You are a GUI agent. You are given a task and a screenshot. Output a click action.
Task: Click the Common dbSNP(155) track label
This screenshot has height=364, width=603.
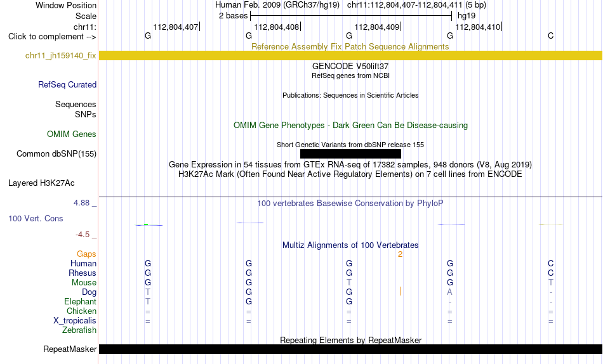click(56, 153)
